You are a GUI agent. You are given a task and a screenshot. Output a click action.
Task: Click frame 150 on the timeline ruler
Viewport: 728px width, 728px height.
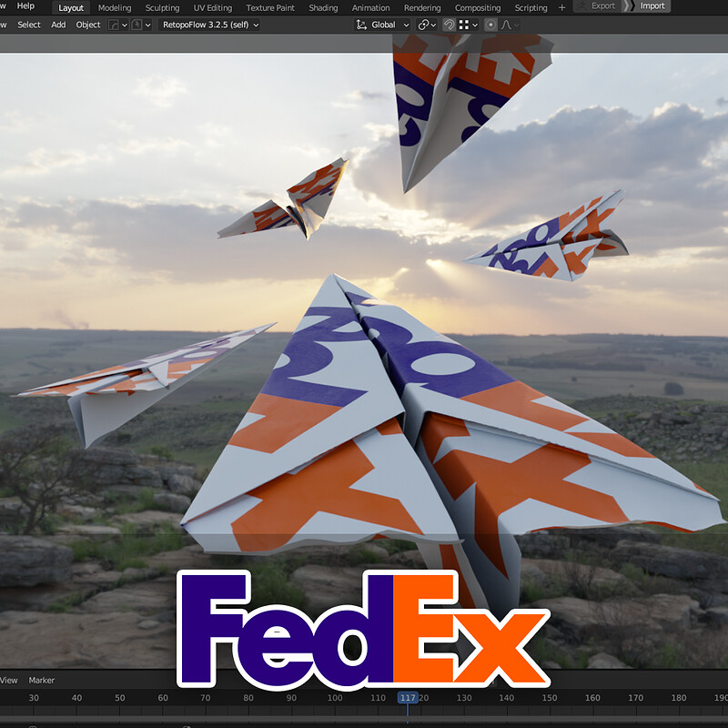(x=550, y=697)
